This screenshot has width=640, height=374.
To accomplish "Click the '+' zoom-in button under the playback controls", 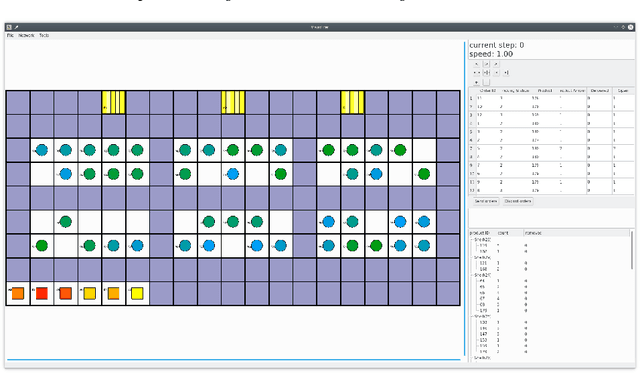I will [476, 82].
